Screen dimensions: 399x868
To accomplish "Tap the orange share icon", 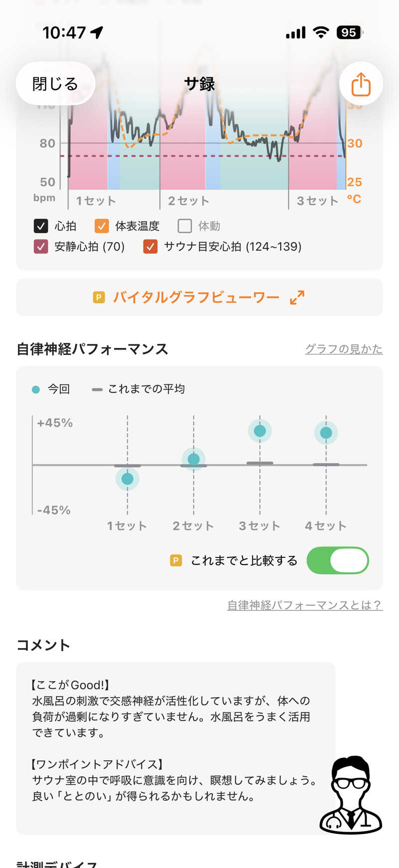I will pos(361,84).
